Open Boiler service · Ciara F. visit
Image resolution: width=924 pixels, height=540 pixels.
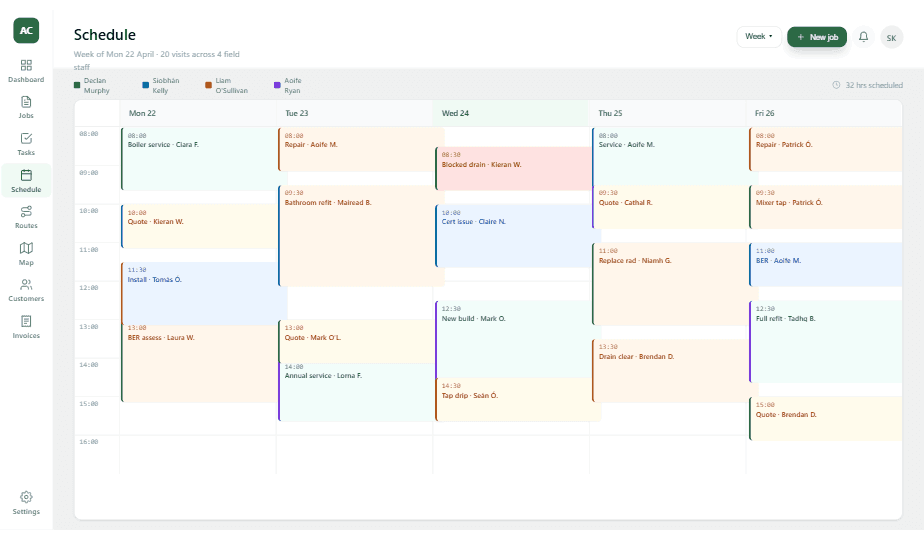(x=199, y=159)
